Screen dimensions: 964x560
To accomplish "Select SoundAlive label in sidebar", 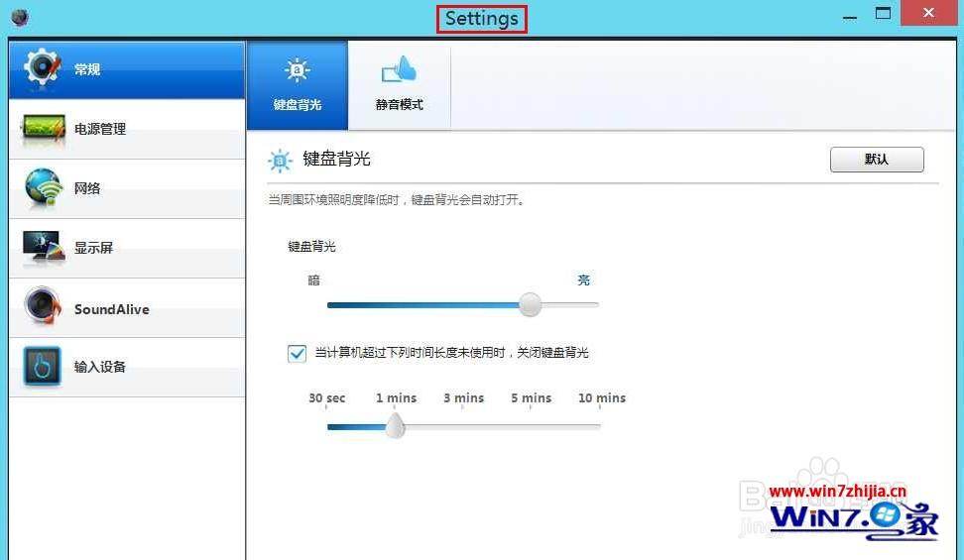I will (112, 309).
